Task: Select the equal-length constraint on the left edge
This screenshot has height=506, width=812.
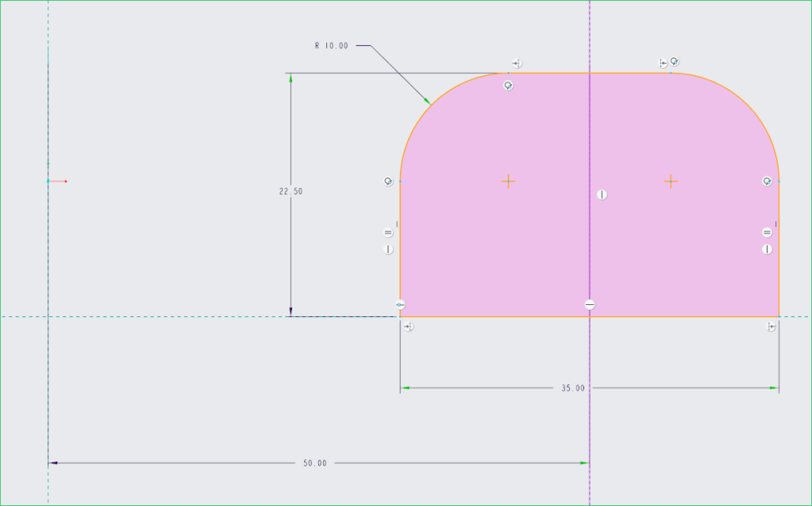Action: pos(388,232)
